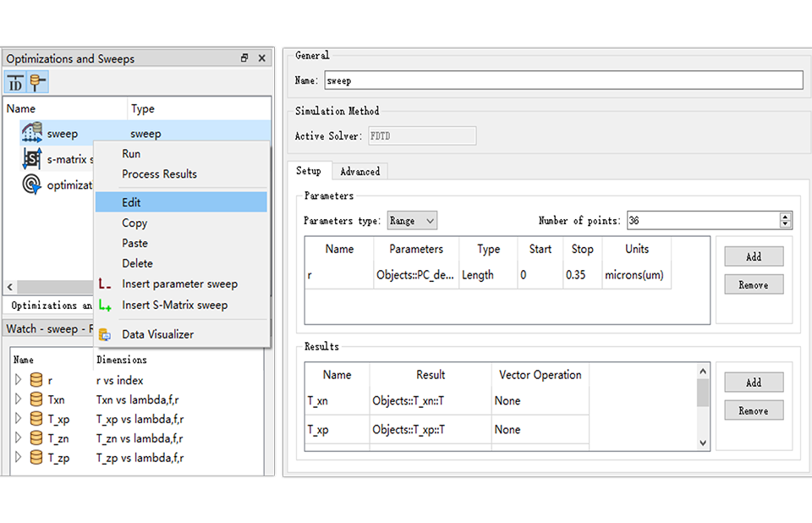Choose Paste in the context menu
The height and width of the screenshot is (523, 812).
[x=181, y=243]
